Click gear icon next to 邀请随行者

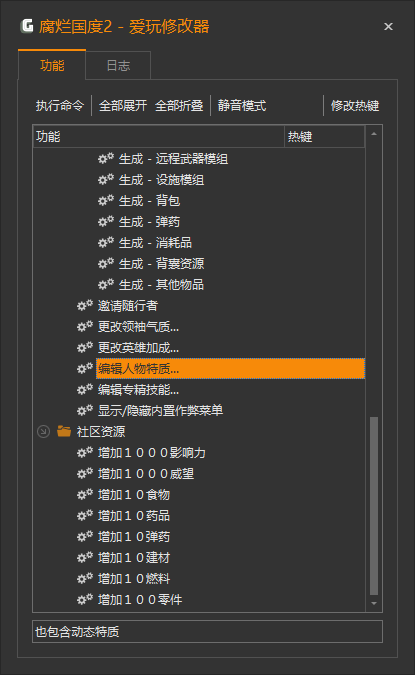pos(85,306)
